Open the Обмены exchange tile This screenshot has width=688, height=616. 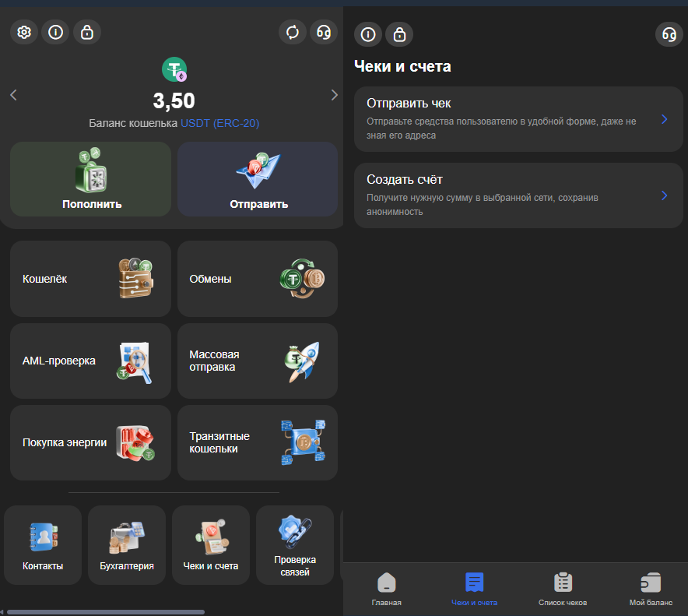pyautogui.click(x=258, y=279)
